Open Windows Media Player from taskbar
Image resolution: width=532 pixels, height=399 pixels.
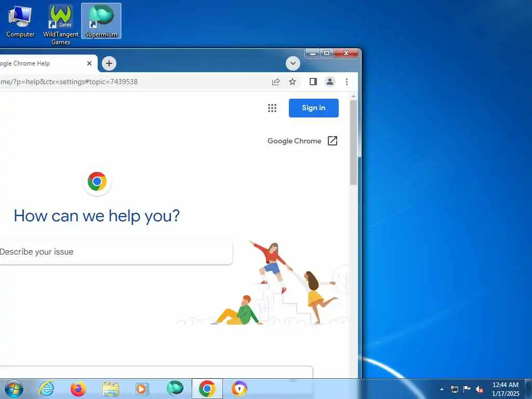tap(142, 389)
